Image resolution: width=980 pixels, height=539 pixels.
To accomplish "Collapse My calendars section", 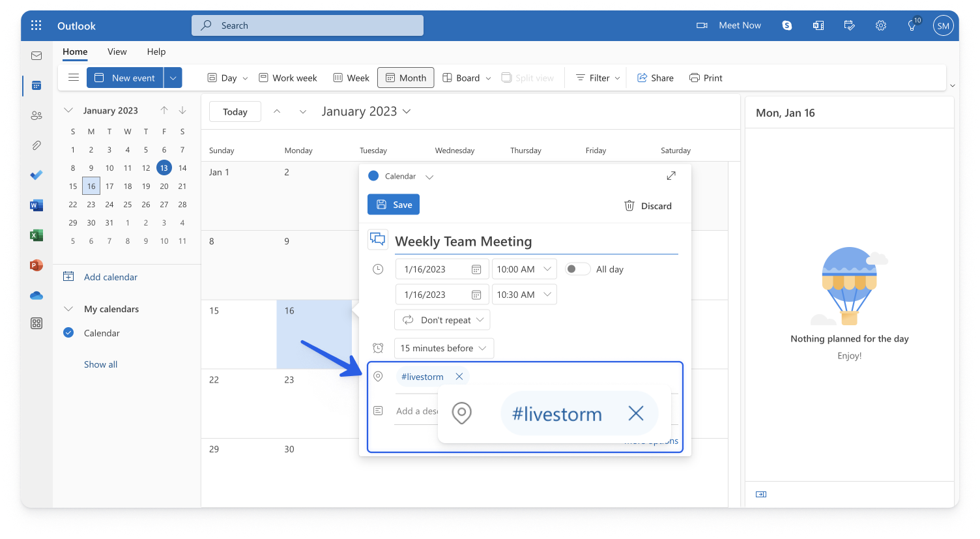I will click(68, 309).
